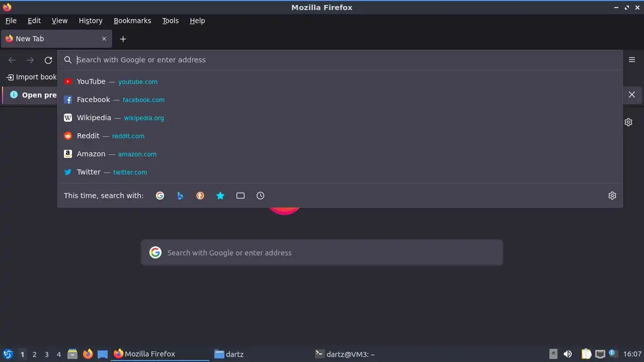644x362 pixels.
Task: Open the Edit menu
Action: tap(34, 21)
